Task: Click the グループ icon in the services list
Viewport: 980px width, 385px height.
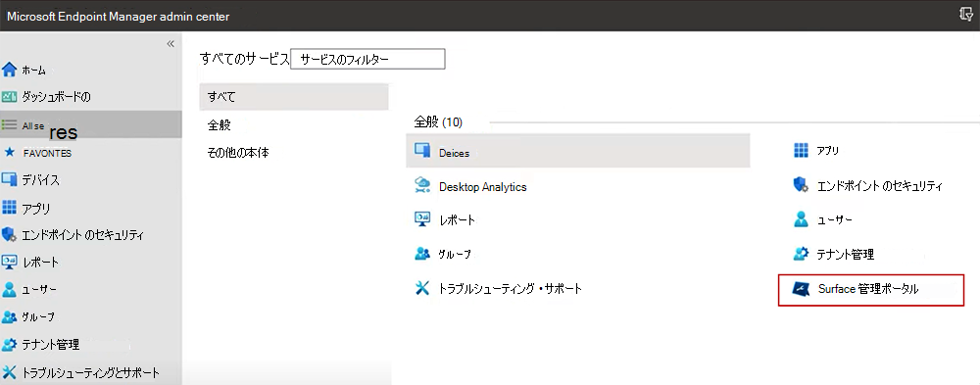Action: [x=423, y=253]
